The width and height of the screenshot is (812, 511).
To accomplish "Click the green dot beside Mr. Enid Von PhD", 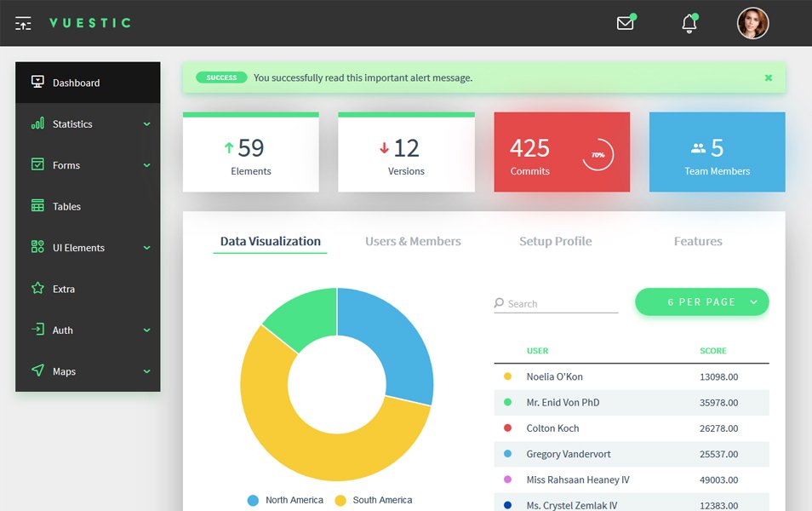I will (507, 402).
